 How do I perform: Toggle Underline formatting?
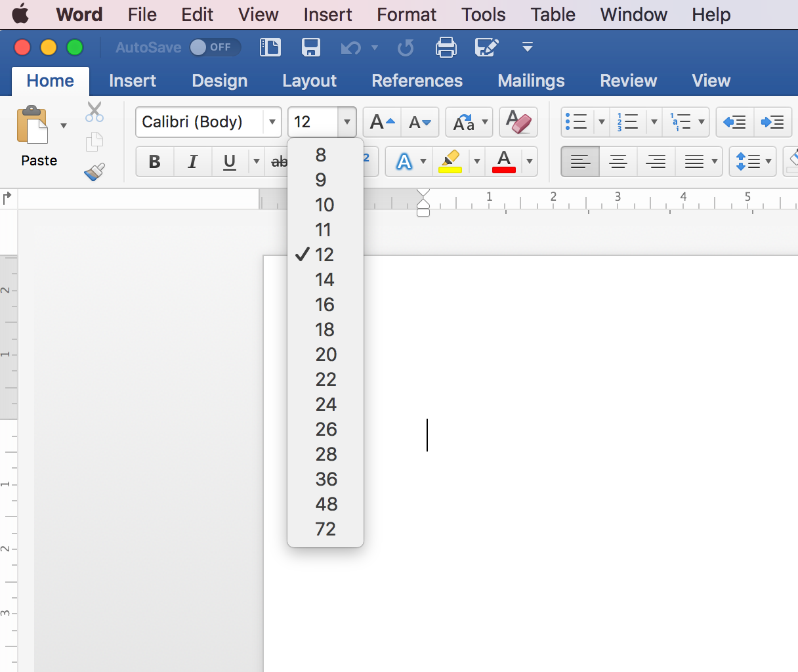(x=229, y=161)
